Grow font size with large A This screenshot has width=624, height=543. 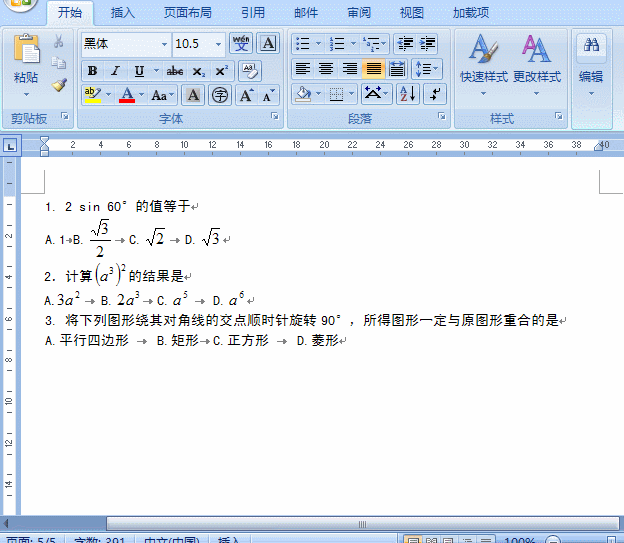246,96
